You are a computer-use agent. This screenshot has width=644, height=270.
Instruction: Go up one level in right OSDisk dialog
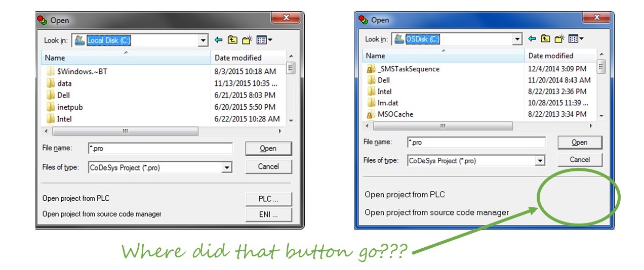pos(545,38)
